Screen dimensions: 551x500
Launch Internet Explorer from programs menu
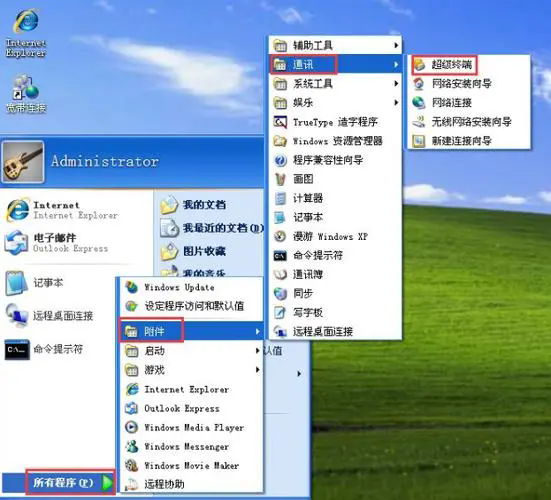(x=191, y=389)
